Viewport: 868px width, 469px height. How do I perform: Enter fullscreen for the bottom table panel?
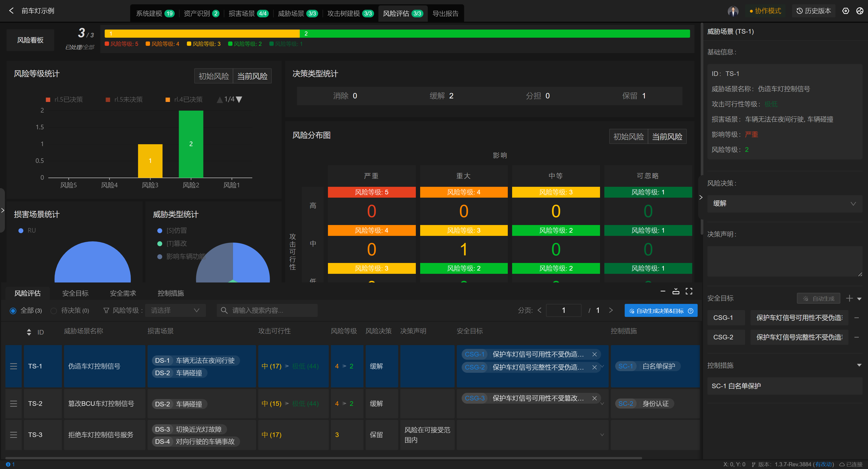(x=689, y=291)
